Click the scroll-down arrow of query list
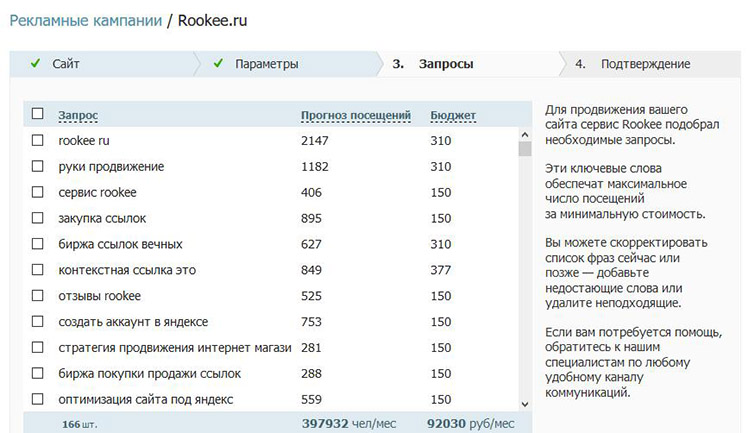This screenshot has height=433, width=748. click(525, 404)
